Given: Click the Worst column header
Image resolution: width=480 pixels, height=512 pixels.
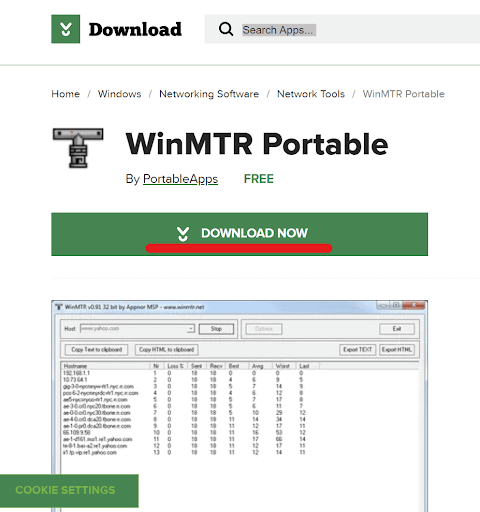Looking at the screenshot, I should point(284,366).
